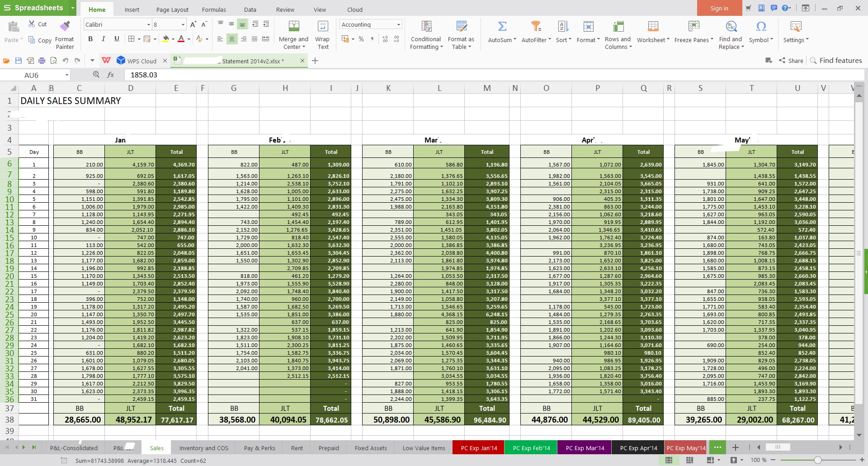Click the Share button
The width and height of the screenshot is (868, 466).
pyautogui.click(x=791, y=61)
